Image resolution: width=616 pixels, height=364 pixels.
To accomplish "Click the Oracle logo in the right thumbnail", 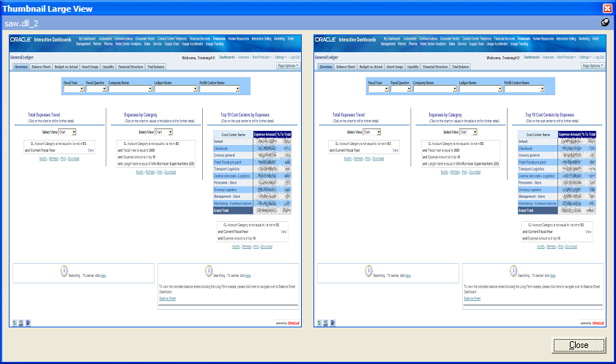I will click(x=324, y=40).
